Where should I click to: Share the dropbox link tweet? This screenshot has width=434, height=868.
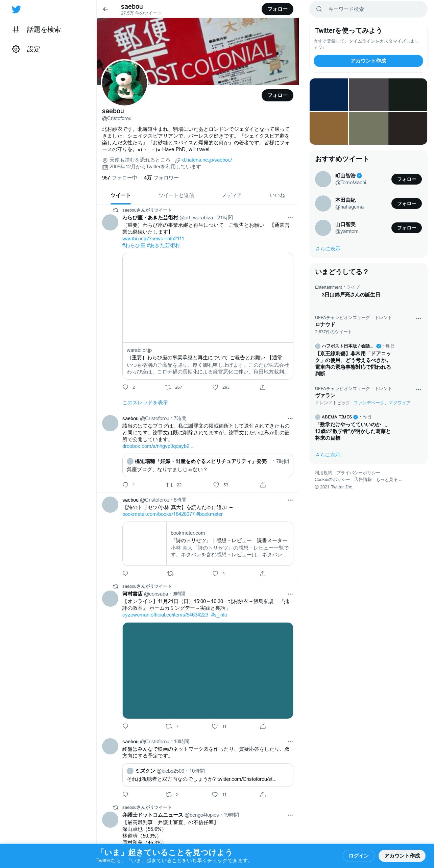pyautogui.click(x=263, y=485)
